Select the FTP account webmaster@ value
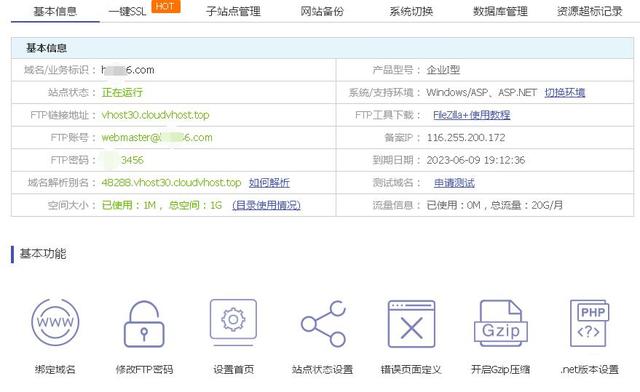Screen dimensions: 640x392 point(157,138)
